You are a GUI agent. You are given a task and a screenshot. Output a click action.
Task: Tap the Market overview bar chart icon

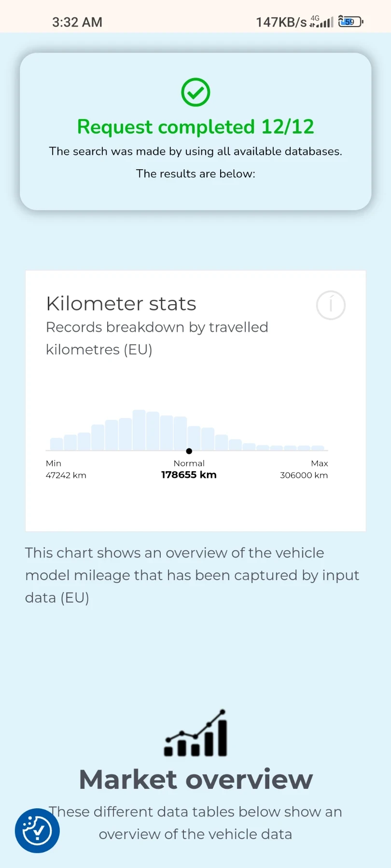point(195,732)
